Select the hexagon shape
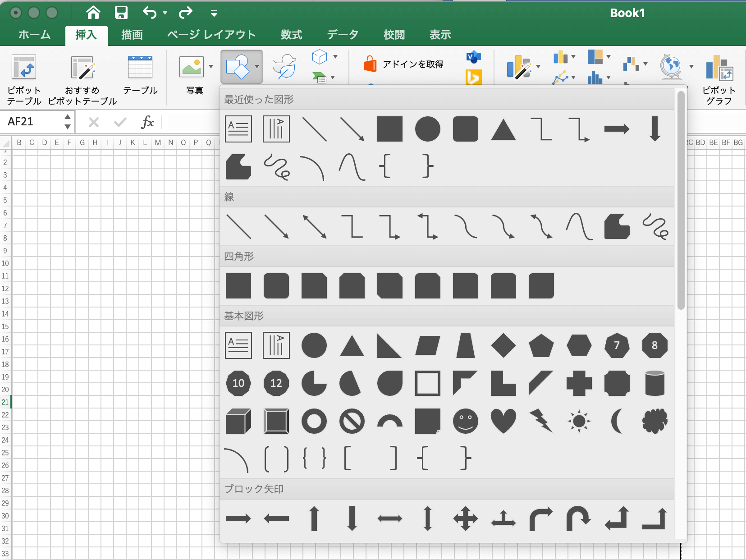The height and width of the screenshot is (560, 746). (579, 345)
